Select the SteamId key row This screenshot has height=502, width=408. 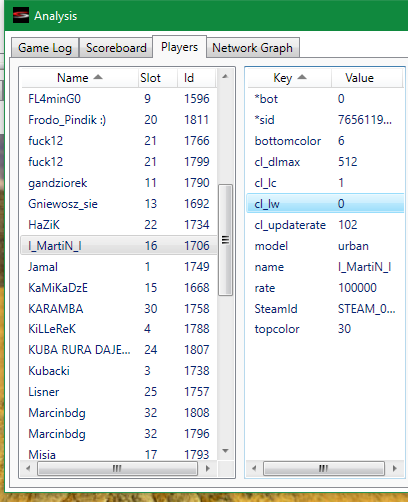325,309
